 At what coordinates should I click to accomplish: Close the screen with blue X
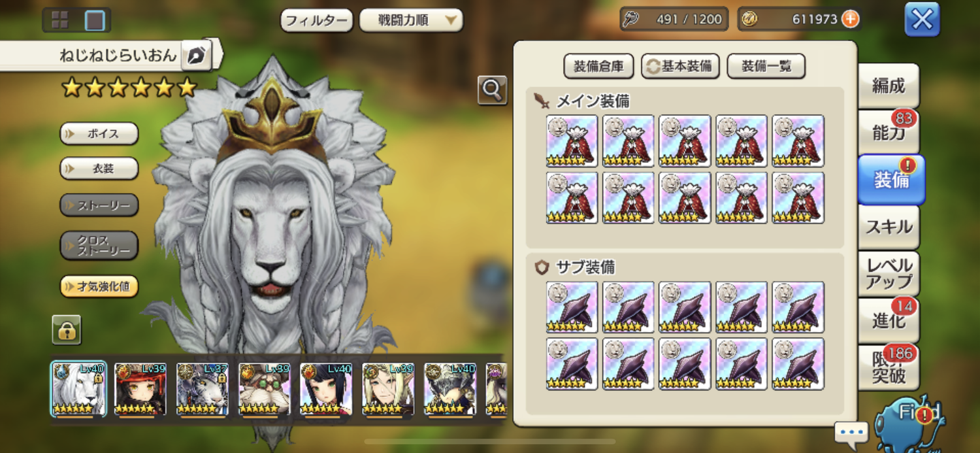[922, 20]
